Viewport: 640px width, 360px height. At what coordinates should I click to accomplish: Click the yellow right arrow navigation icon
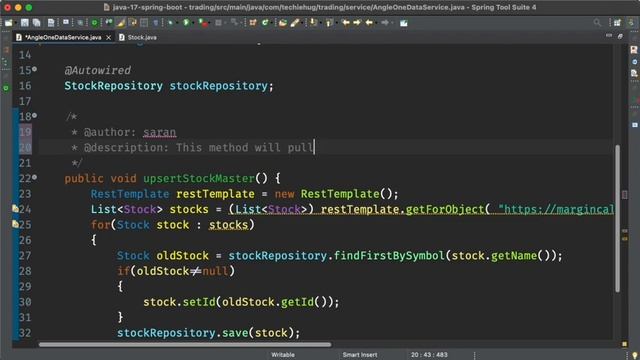click(x=357, y=23)
